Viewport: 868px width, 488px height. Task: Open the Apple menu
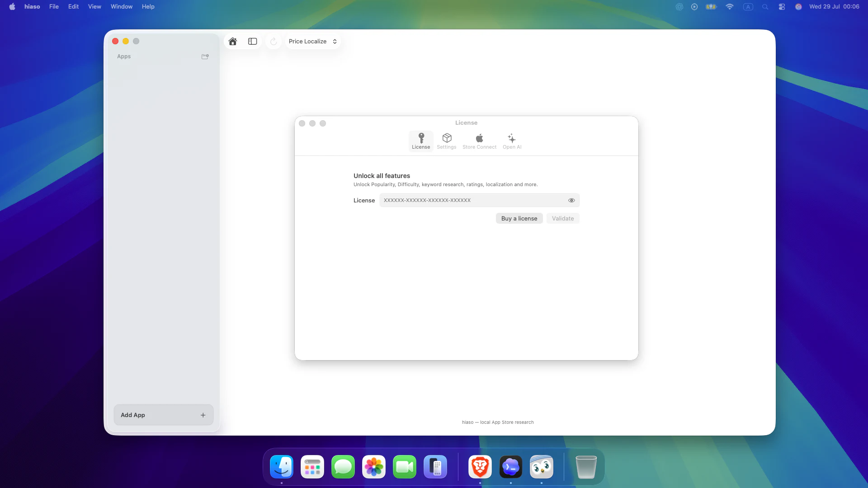click(x=12, y=7)
